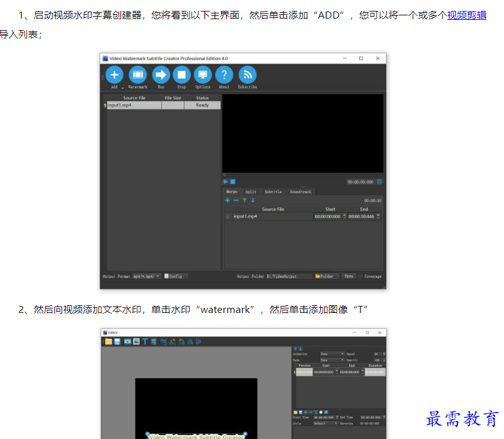
Task: Click the Ready status cell
Action: (202, 106)
